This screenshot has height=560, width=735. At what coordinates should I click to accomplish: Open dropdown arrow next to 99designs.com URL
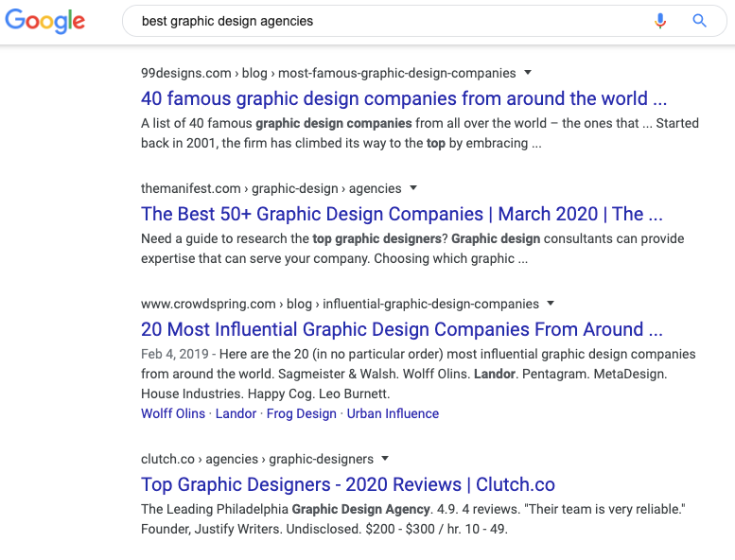point(528,73)
